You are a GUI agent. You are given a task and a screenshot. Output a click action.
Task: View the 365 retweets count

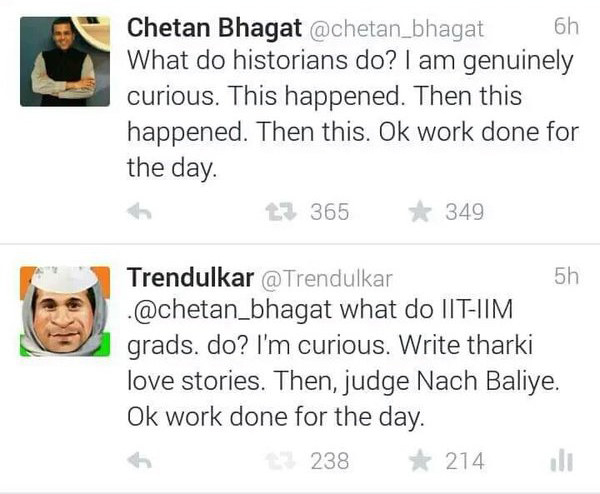[329, 212]
